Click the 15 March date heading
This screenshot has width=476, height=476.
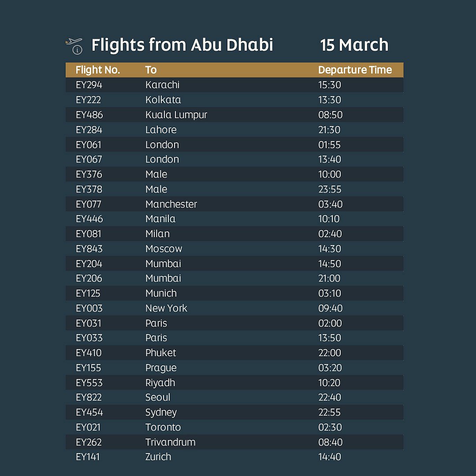coord(354,45)
